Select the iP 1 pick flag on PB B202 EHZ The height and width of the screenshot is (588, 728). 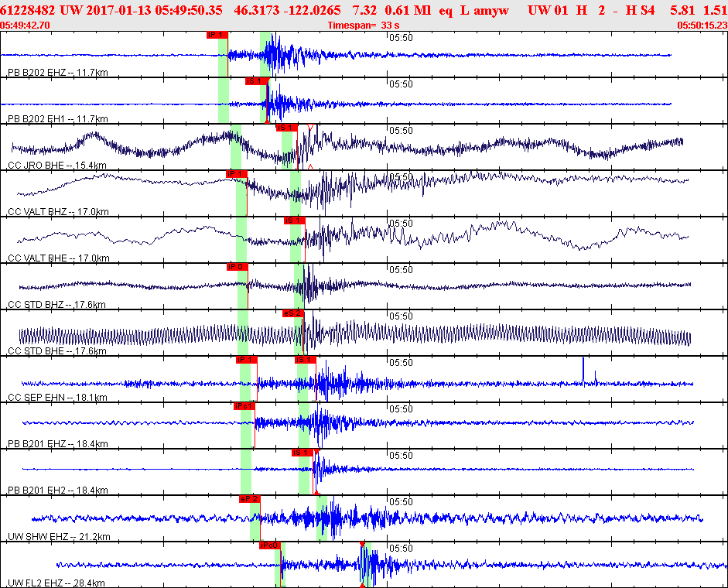pos(217,35)
